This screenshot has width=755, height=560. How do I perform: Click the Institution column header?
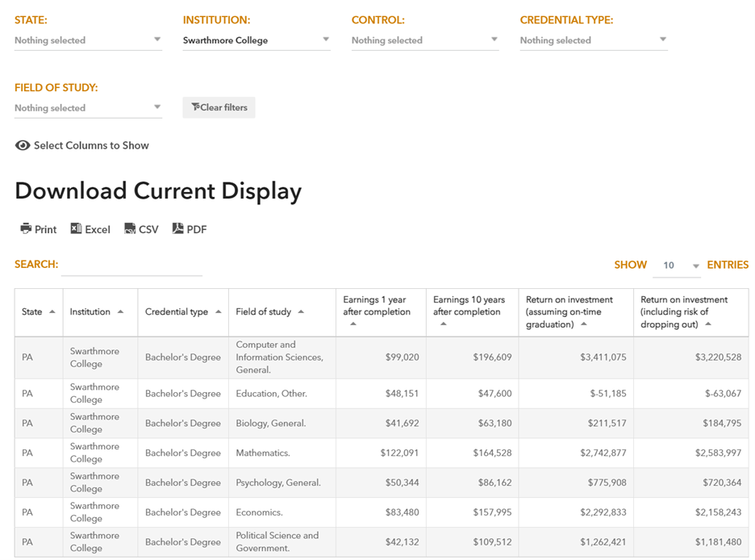click(100, 312)
